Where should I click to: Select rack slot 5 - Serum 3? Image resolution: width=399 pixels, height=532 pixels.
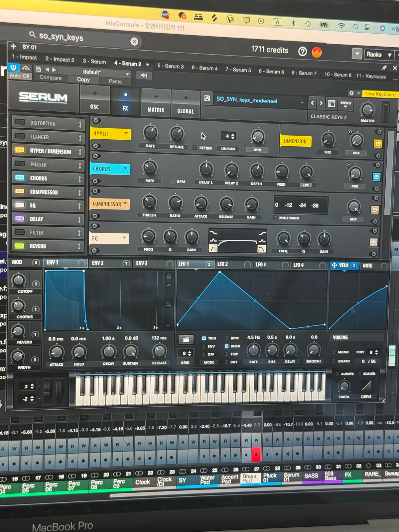click(x=171, y=66)
